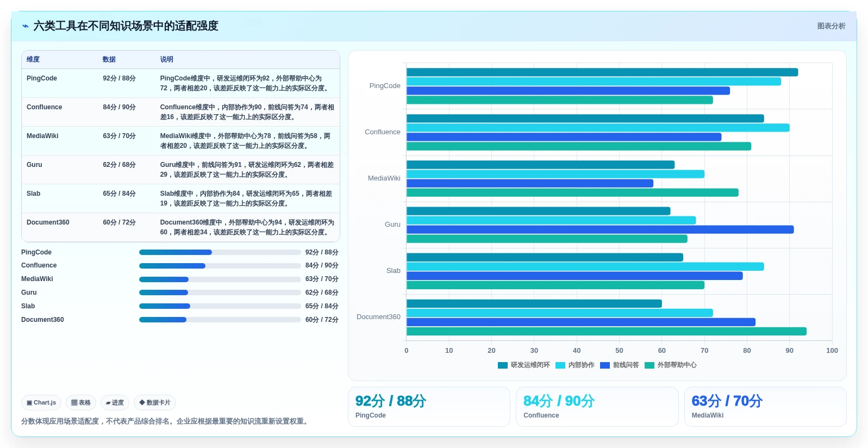Toggle the 外部帮助中心 legend swatch

tap(650, 365)
